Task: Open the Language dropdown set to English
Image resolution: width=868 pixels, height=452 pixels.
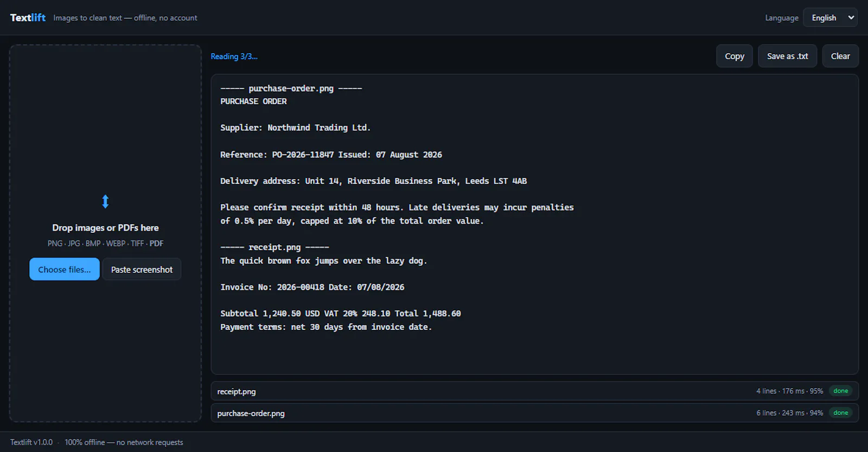Action: [830, 18]
